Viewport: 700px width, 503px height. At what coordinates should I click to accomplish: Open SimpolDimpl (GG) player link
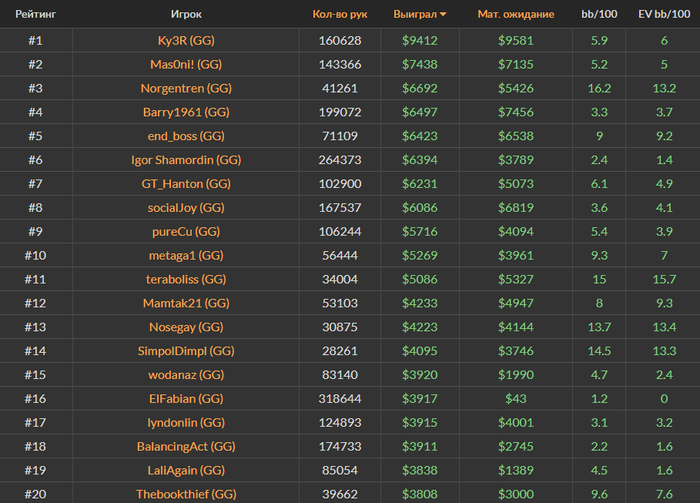pos(186,351)
